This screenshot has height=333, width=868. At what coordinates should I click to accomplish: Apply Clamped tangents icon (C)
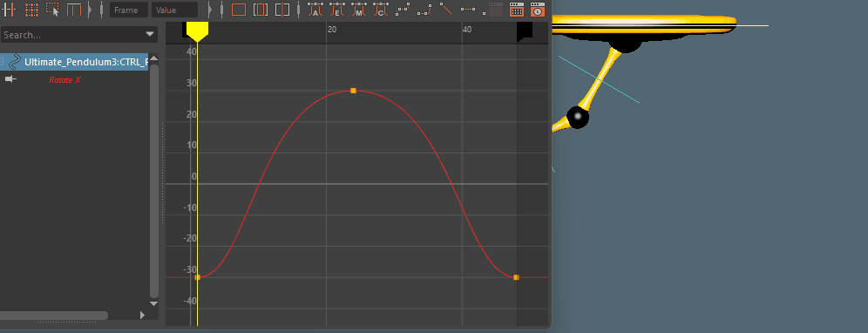(x=380, y=10)
